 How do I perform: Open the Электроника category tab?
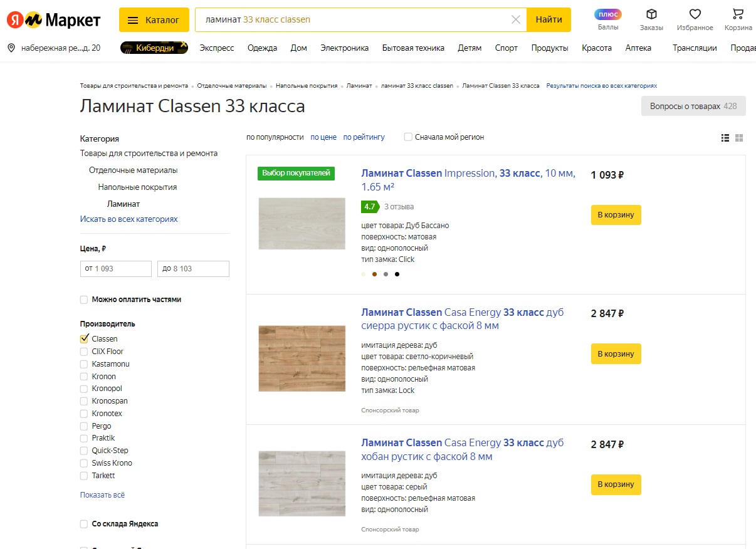pos(344,48)
